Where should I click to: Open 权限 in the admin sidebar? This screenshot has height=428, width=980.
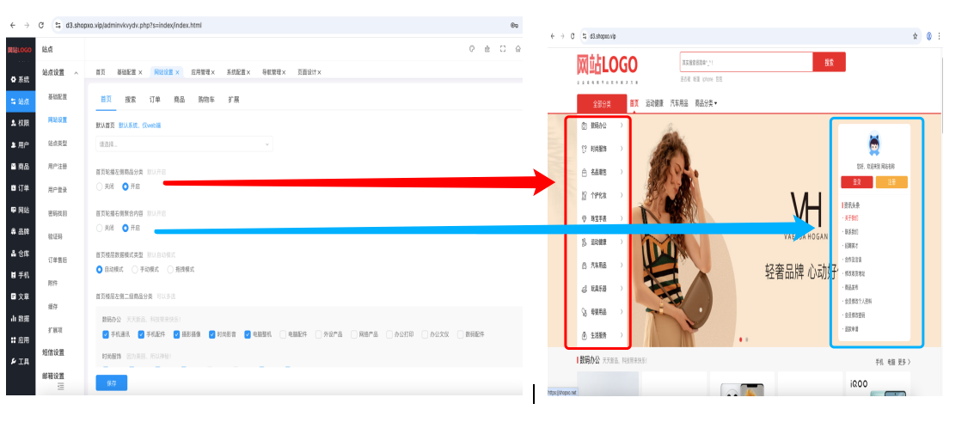21,123
